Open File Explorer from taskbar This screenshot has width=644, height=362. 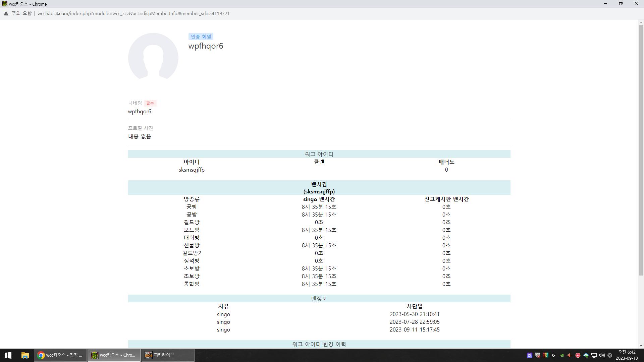pos(25,355)
